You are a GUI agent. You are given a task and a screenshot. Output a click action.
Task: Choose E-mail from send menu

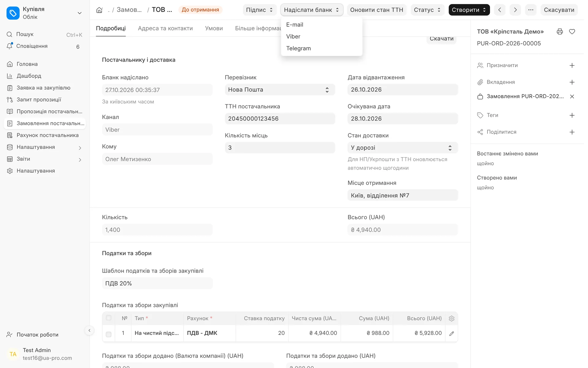tap(322, 25)
